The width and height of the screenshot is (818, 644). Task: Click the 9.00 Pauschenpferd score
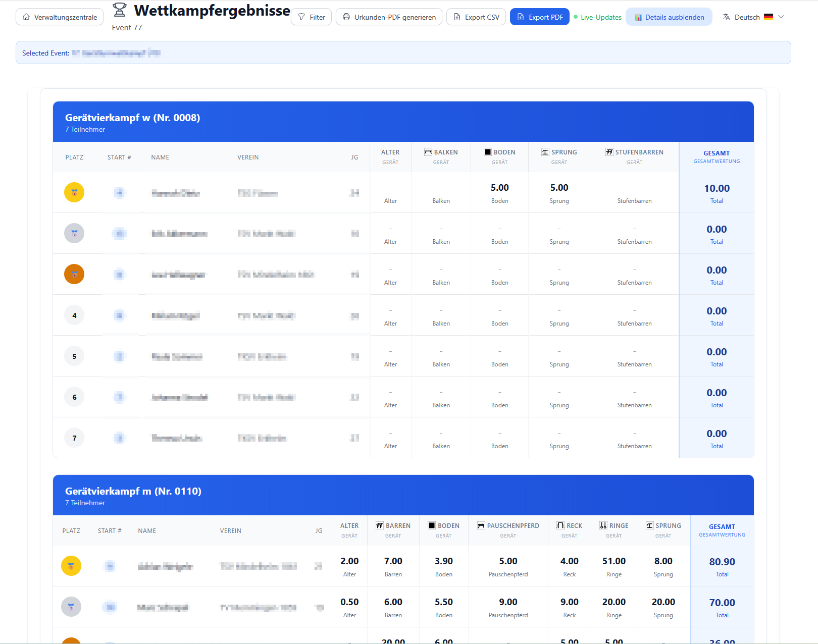click(x=508, y=602)
